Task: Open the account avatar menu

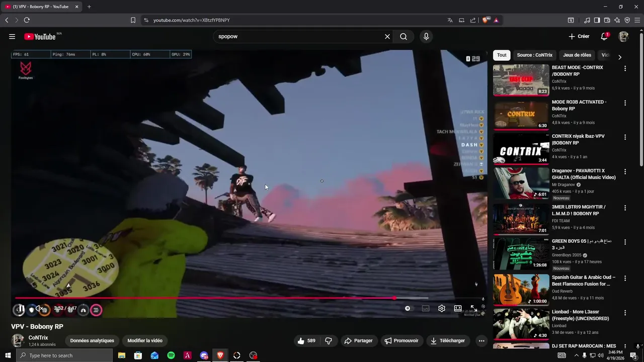Action: [x=623, y=36]
